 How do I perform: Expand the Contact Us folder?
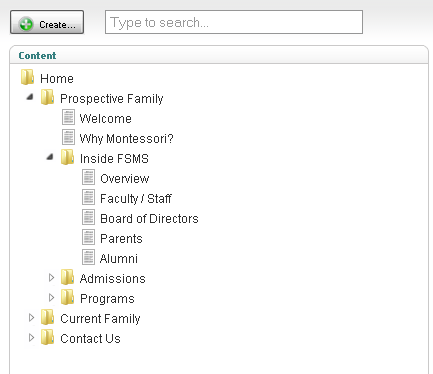point(31,337)
